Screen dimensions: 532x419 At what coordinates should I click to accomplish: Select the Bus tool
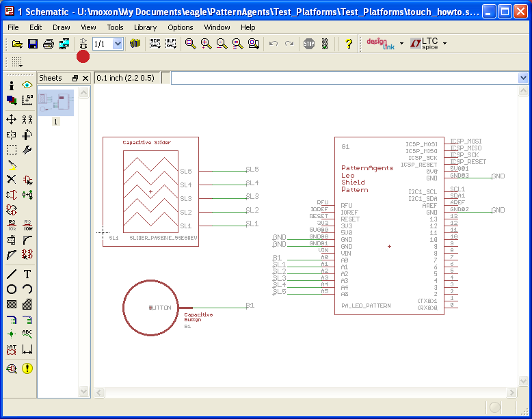pyautogui.click(x=12, y=319)
